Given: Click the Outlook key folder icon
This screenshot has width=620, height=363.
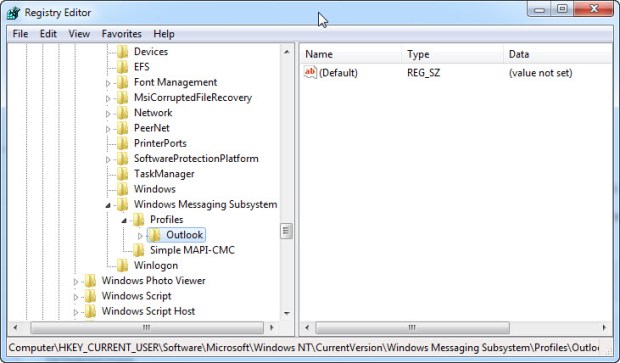Looking at the screenshot, I should 154,235.
